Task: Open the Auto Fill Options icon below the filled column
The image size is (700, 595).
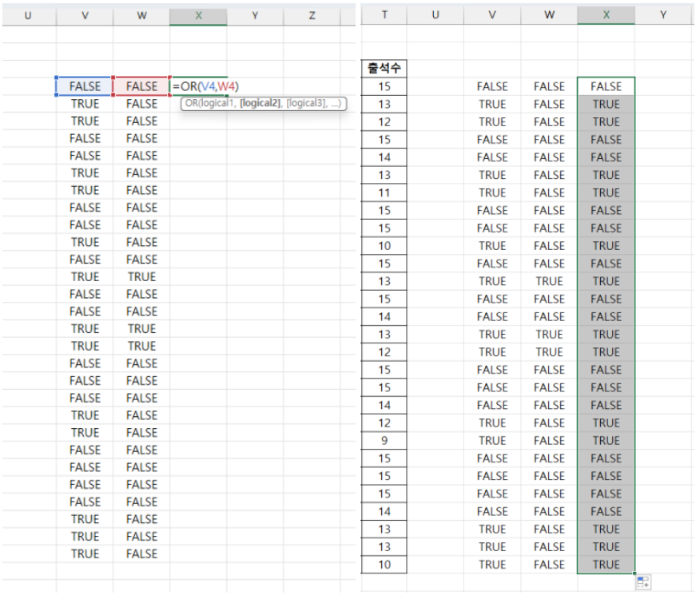Action: 643,582
